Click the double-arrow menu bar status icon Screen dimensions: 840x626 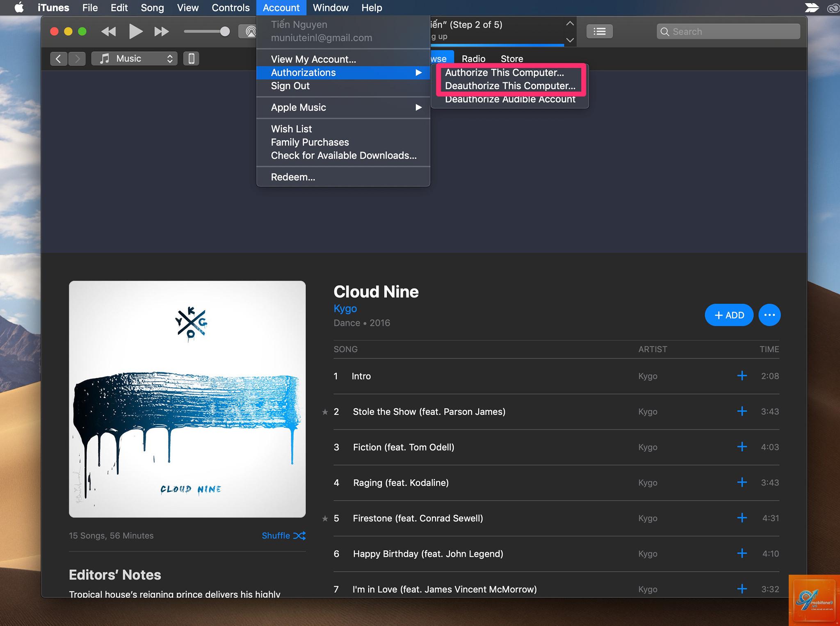pos(812,8)
